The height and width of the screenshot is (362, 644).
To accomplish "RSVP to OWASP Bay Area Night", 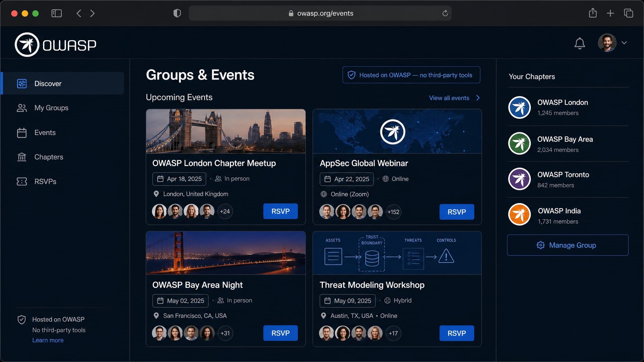I will coord(280,333).
